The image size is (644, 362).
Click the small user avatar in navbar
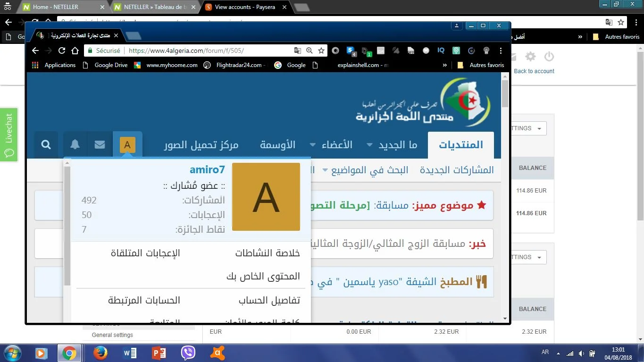[x=127, y=145]
